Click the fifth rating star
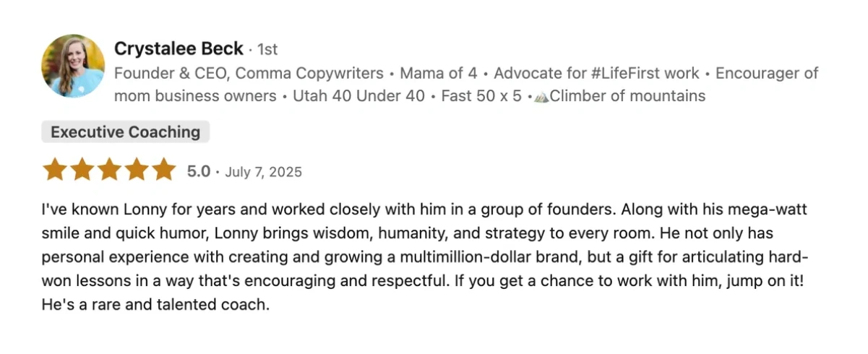This screenshot has width=868, height=354. [164, 170]
